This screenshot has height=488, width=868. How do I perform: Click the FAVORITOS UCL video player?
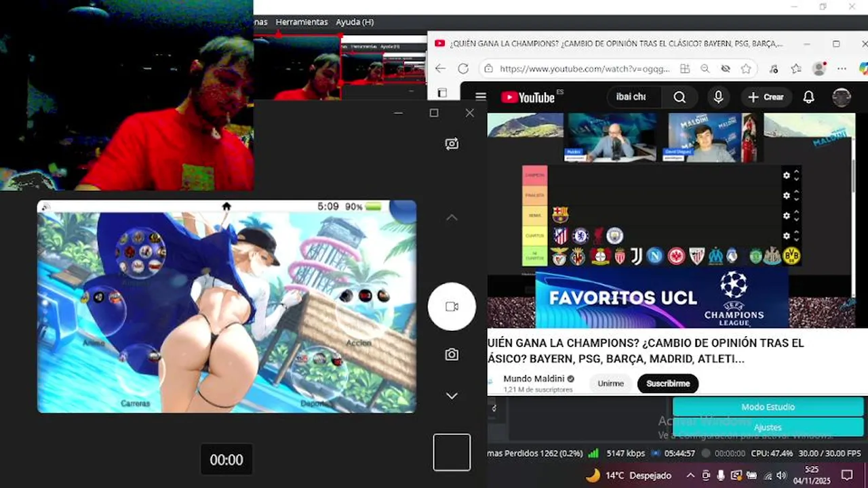(671, 220)
